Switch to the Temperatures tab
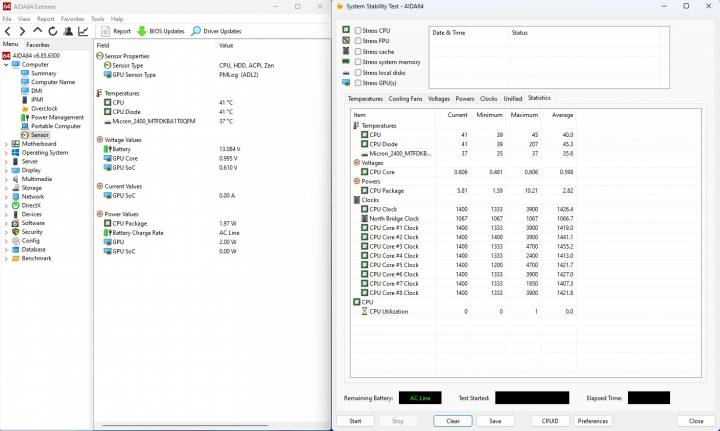 365,99
